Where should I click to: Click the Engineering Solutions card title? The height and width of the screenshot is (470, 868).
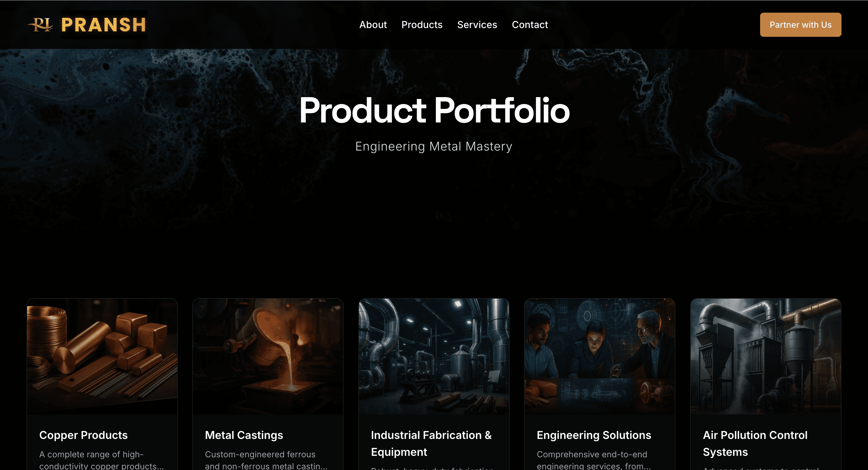tap(594, 435)
